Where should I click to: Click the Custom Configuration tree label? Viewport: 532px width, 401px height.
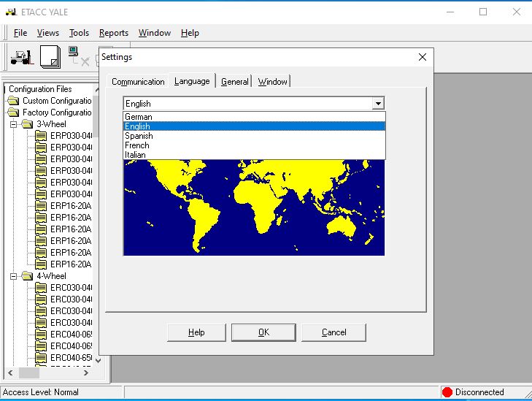[x=57, y=101]
